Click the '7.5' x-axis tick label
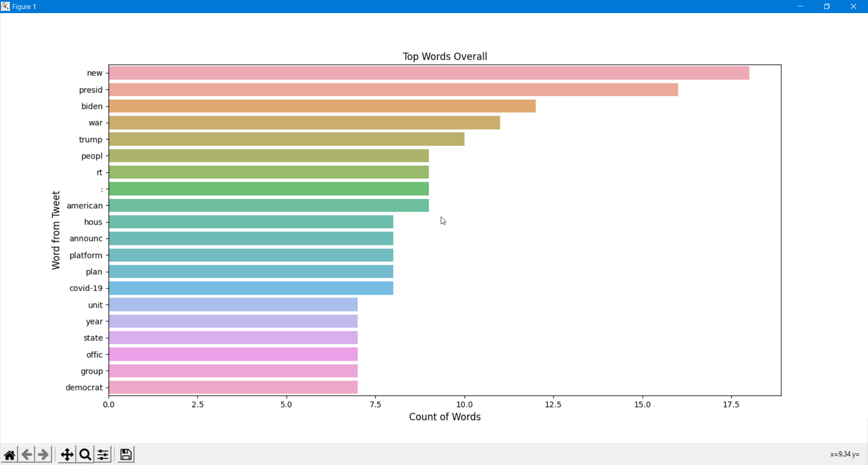 point(376,404)
